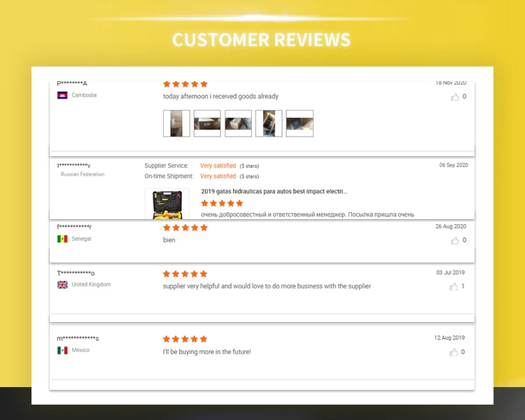Click the CUSTOMER REVIEWS heading

click(261, 39)
